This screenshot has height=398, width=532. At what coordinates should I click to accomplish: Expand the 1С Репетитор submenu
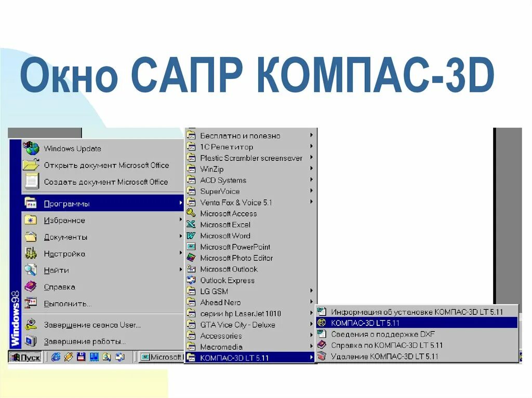(x=250, y=147)
